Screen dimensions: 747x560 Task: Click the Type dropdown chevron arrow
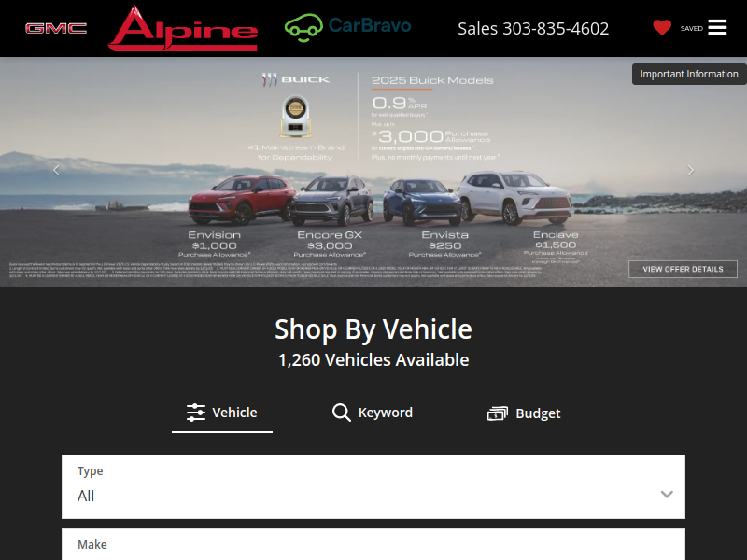point(667,494)
